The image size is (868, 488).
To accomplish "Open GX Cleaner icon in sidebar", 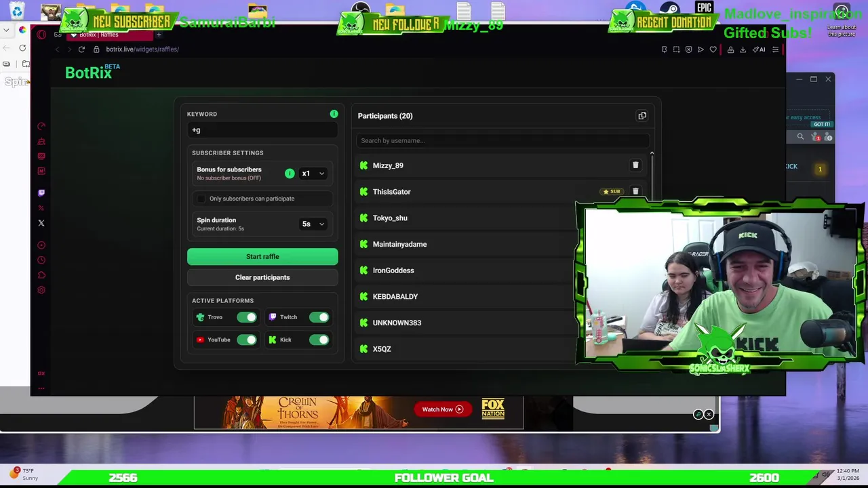I will tap(41, 141).
